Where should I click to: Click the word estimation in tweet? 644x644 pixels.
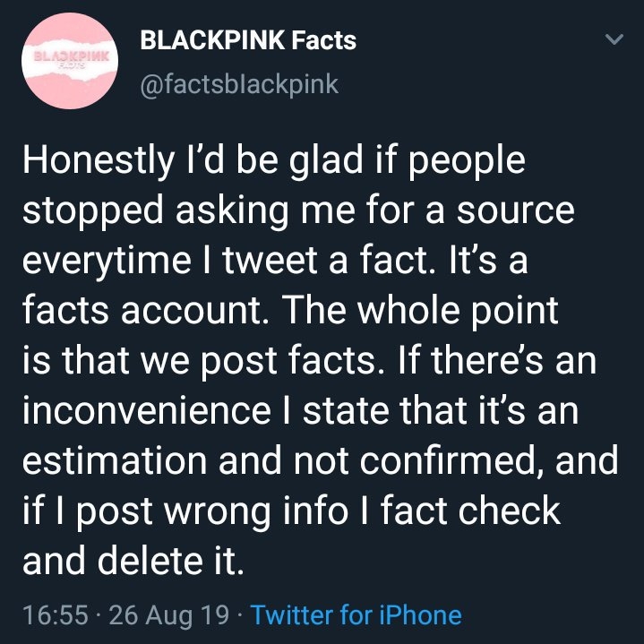115,460
